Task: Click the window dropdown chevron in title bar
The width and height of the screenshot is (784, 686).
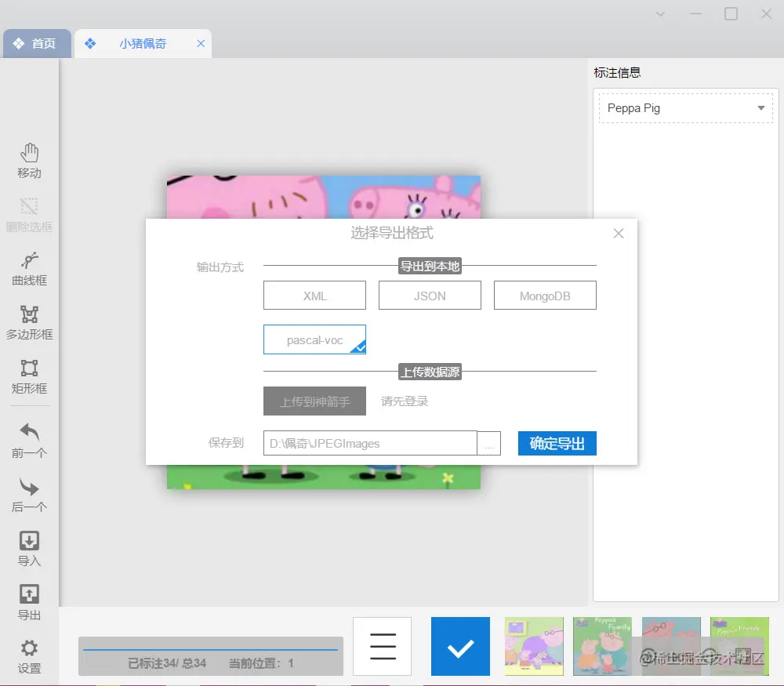Action: coord(660,14)
